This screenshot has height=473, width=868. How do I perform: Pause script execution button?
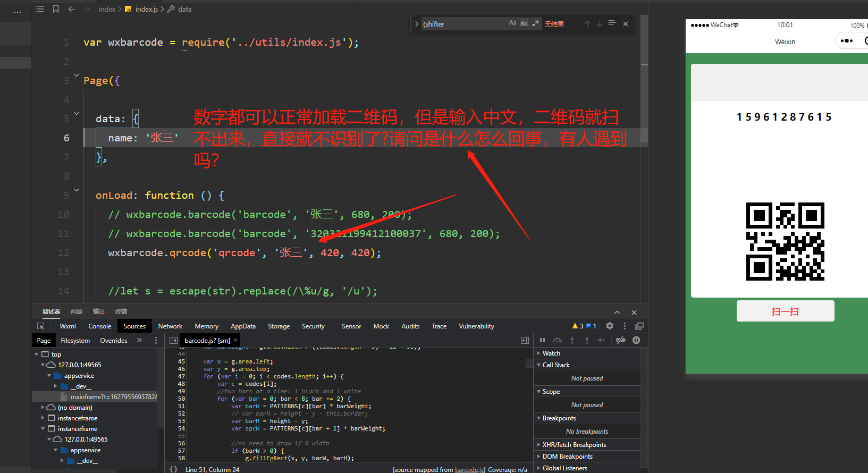point(542,340)
